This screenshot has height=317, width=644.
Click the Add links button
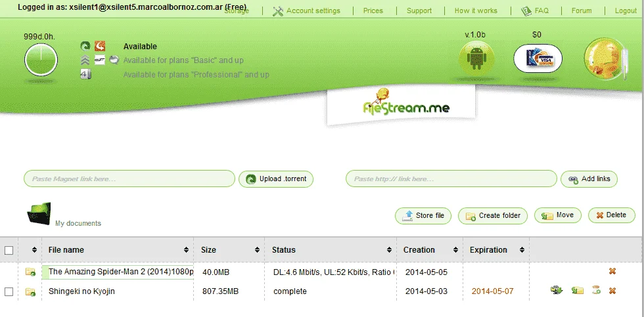[589, 179]
